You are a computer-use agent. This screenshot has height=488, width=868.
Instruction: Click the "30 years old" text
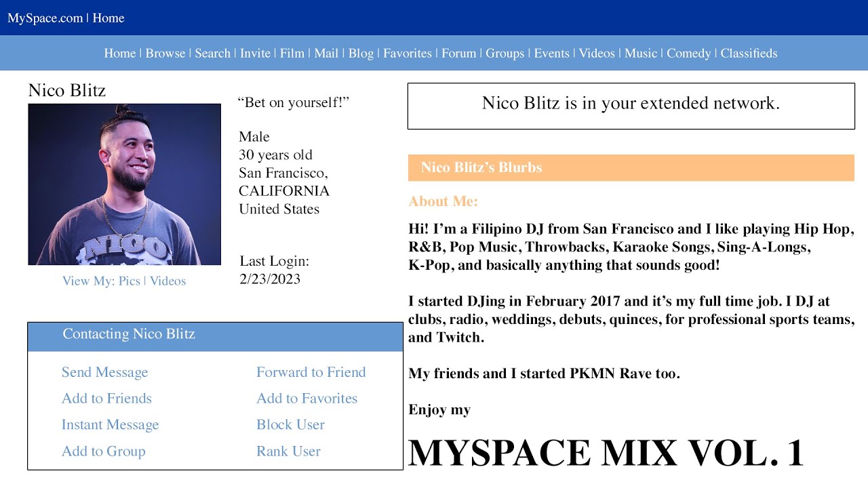(275, 155)
